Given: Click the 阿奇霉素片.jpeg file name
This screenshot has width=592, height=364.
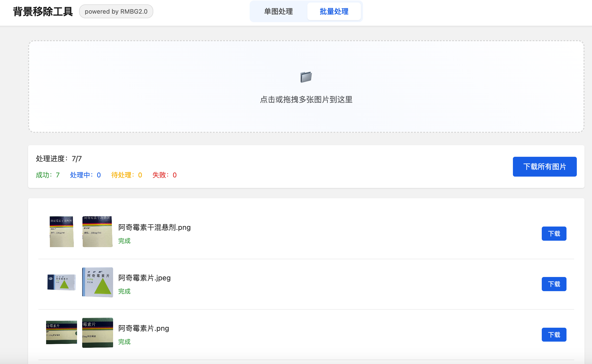Looking at the screenshot, I should pyautogui.click(x=144, y=278).
